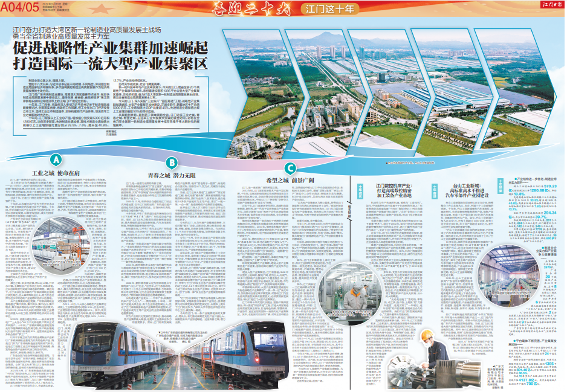Click the subheading 江门奋力打造大湾区新一轮制造业高质量发展主战场

pyautogui.click(x=87, y=30)
